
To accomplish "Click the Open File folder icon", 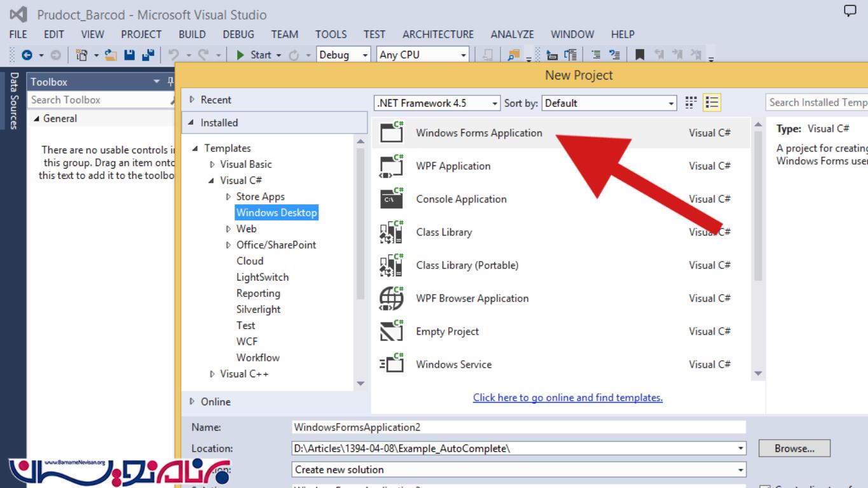I will (111, 55).
